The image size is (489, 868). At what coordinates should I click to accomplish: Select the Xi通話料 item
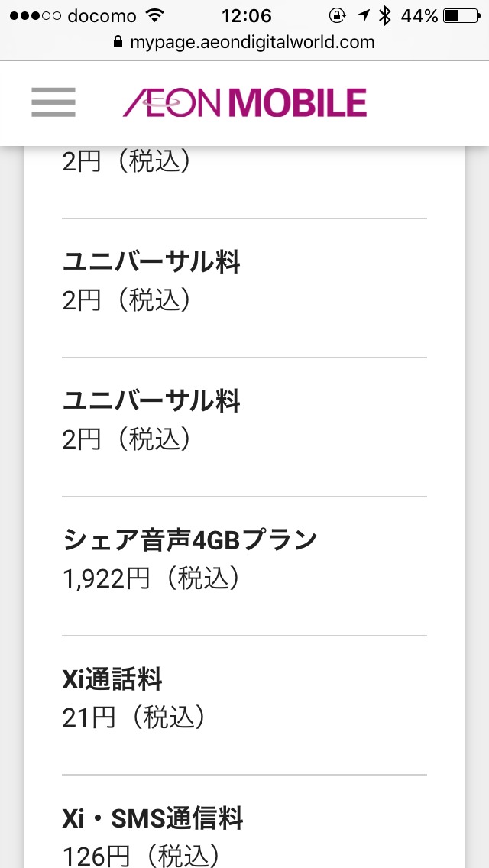[x=112, y=679]
